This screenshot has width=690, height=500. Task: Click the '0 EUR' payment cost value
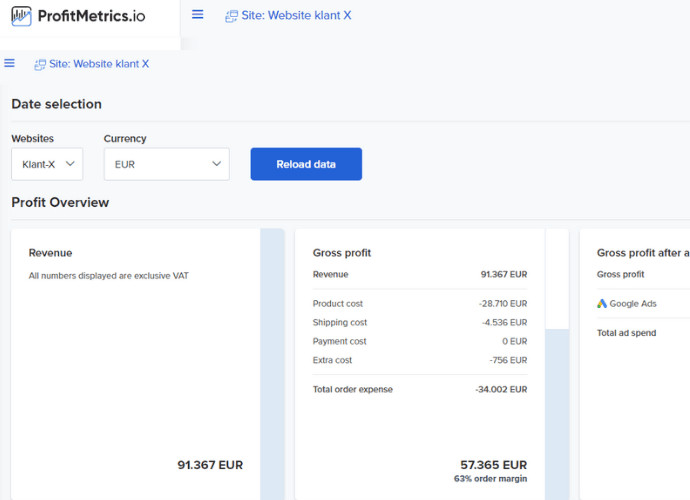[515, 342]
